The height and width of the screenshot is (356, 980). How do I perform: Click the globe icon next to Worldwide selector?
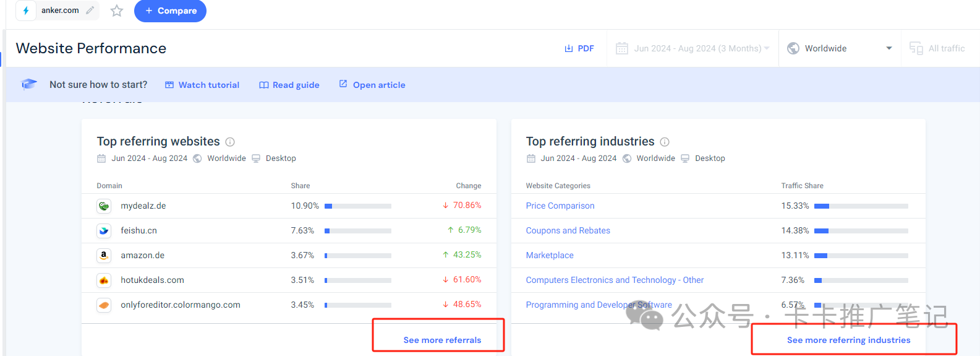click(793, 48)
